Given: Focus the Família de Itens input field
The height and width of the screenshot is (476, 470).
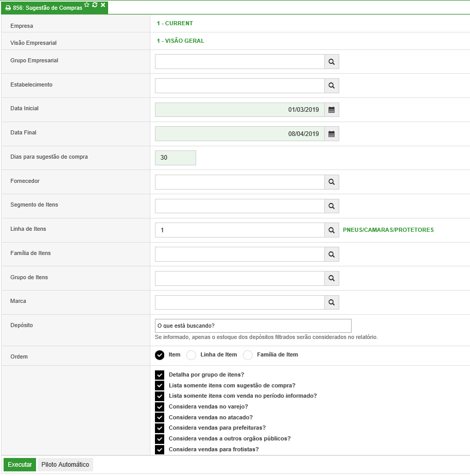Looking at the screenshot, I should point(240,254).
